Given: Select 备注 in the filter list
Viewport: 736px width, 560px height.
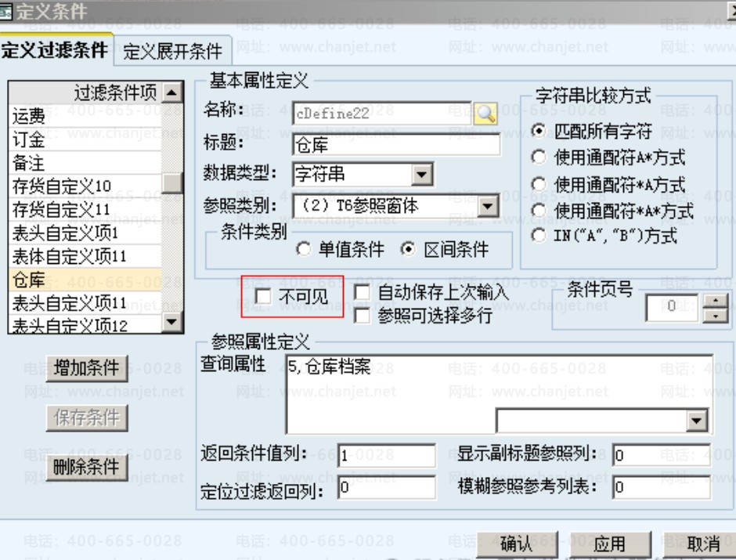Looking at the screenshot, I should point(85,162).
